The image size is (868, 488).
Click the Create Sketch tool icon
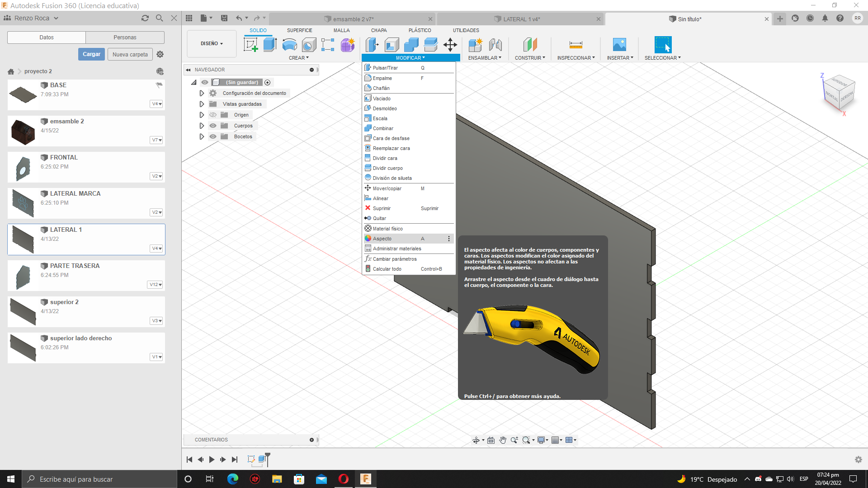(250, 45)
